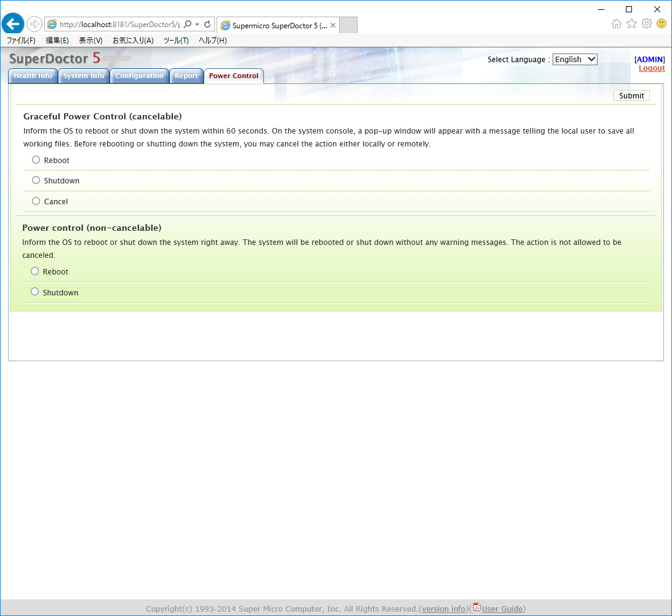672x616 pixels.
Task: Select non-cancelable Reboot radio button
Action: click(34, 271)
